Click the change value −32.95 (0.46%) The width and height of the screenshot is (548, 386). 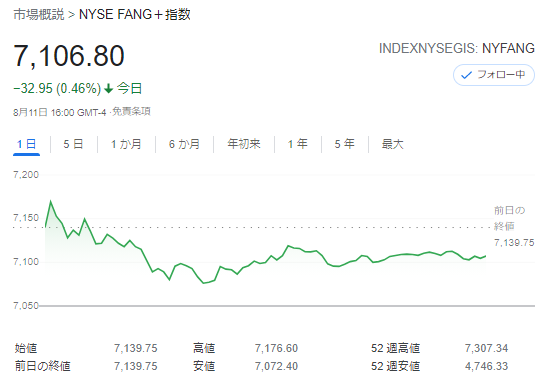pos(57,88)
